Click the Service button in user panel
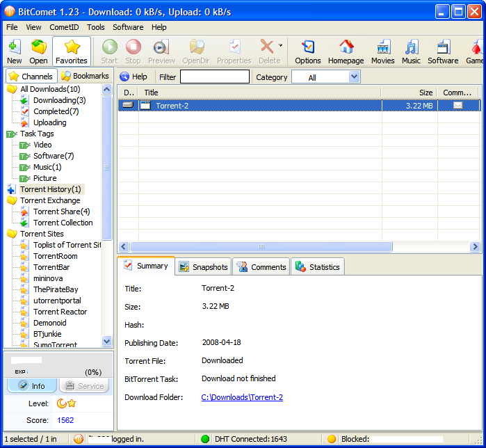Viewport: 486px width, 448px height. (x=84, y=386)
